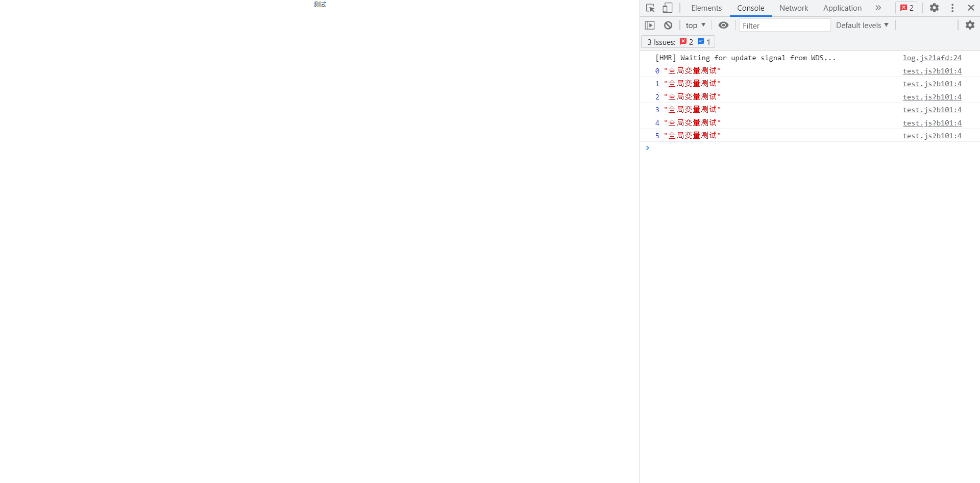Open test.js?b101:4 link for row 0
This screenshot has width=980, height=483.
point(932,71)
